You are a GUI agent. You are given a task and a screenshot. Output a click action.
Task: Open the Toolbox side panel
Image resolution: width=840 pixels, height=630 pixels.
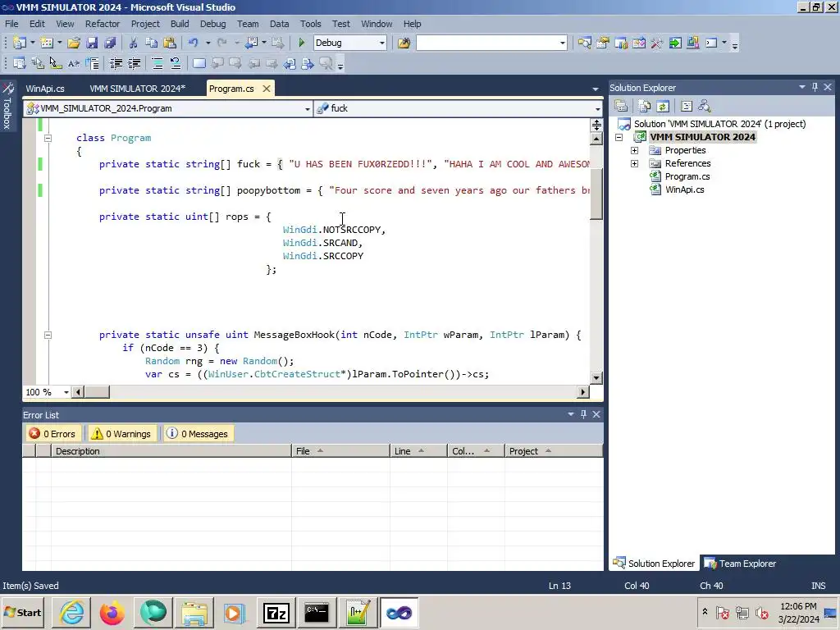click(7, 106)
